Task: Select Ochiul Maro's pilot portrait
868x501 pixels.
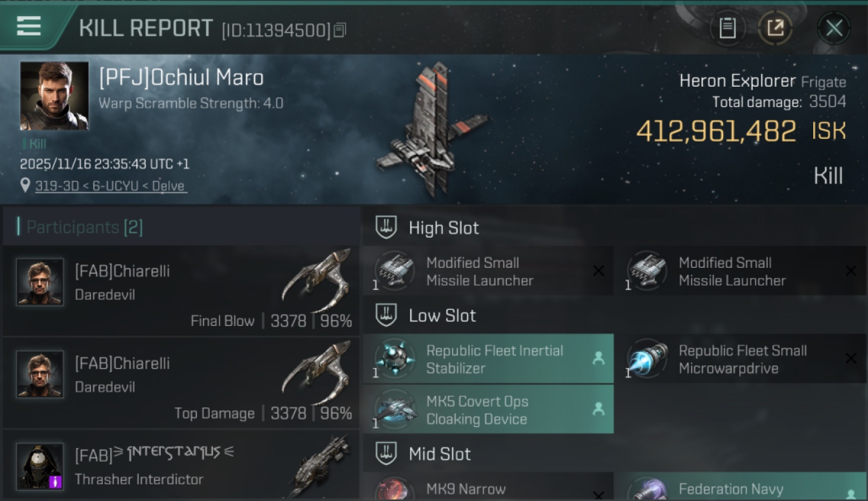Action: click(x=54, y=96)
